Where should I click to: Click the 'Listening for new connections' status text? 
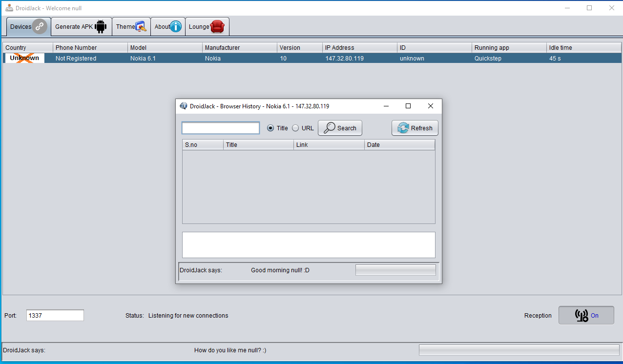pos(188,316)
